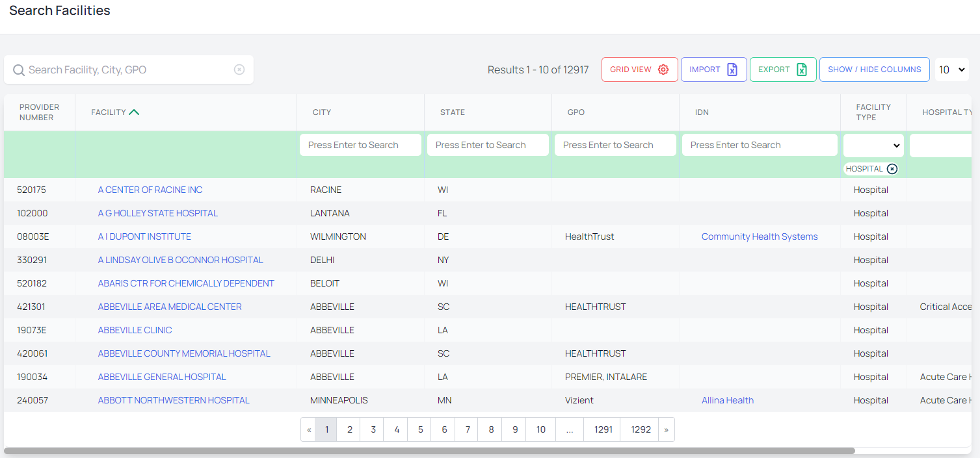Click the City column filter field
The image size is (980, 458).
pyautogui.click(x=360, y=145)
